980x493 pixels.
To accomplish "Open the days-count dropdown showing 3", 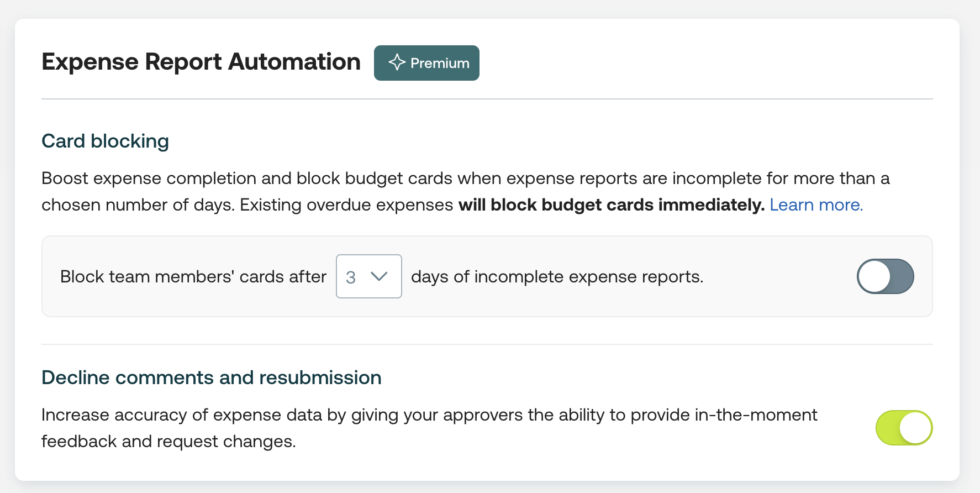I will tap(369, 276).
